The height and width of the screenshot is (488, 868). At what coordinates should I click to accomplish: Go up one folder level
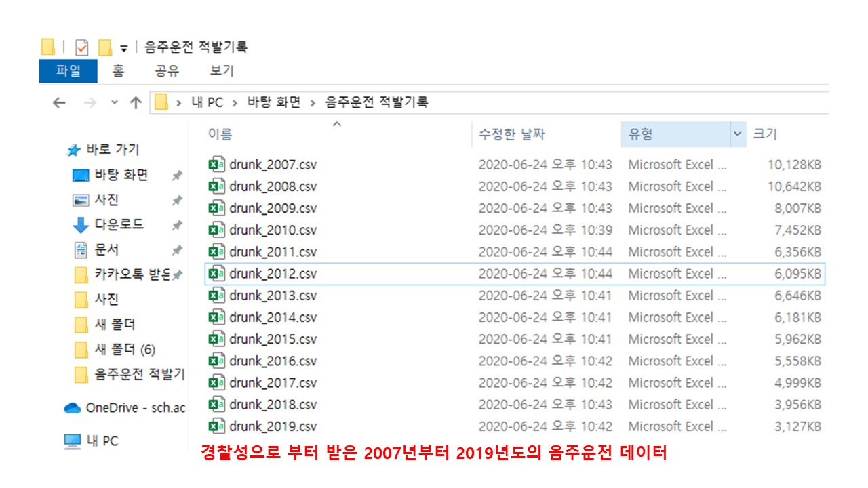[136, 103]
